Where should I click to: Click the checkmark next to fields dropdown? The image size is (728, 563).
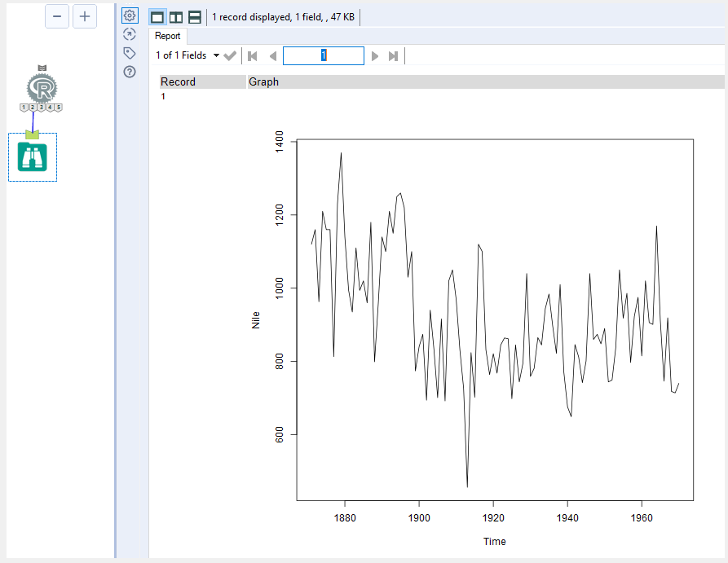(230, 55)
